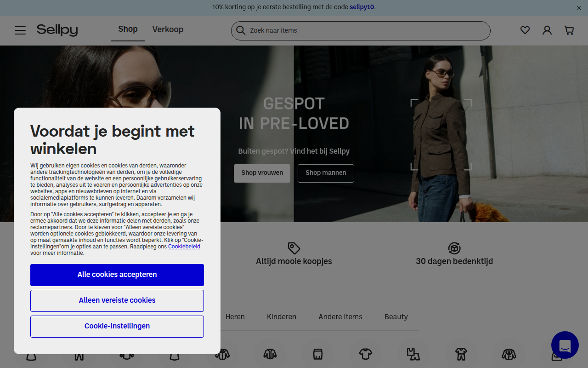Accept all cookies
Viewport: 588px width, 368px height.
pos(117,275)
